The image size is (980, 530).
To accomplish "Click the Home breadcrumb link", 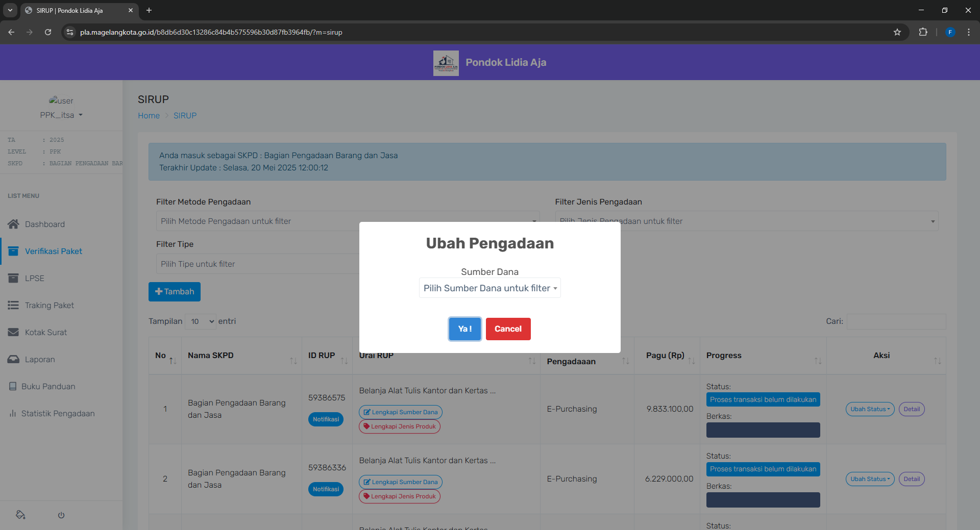I will pos(149,116).
